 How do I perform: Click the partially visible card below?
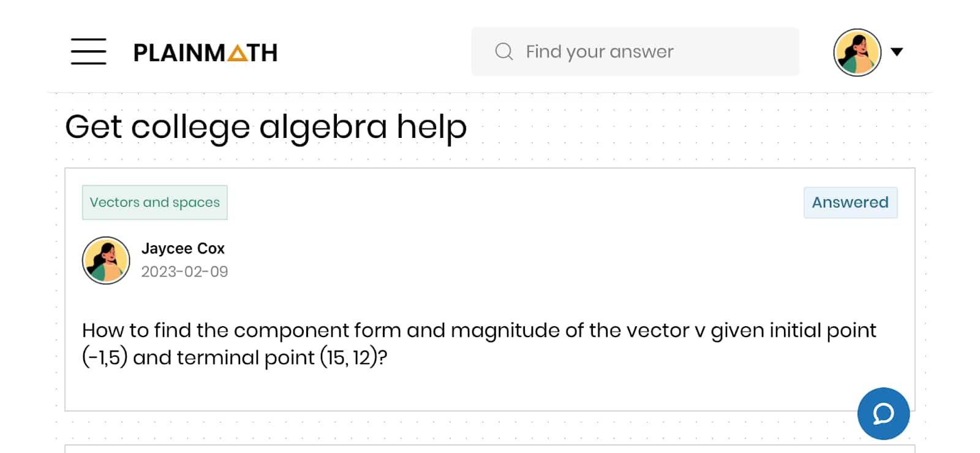[490, 449]
